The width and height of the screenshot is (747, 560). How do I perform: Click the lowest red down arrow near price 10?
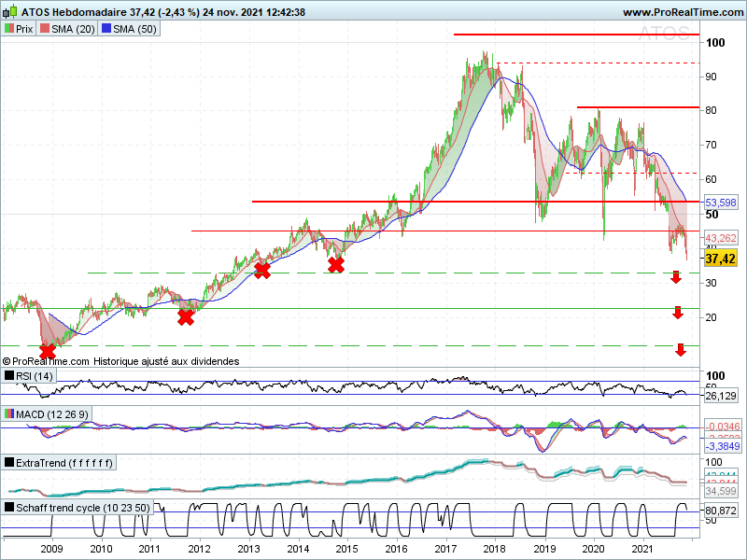tap(681, 349)
